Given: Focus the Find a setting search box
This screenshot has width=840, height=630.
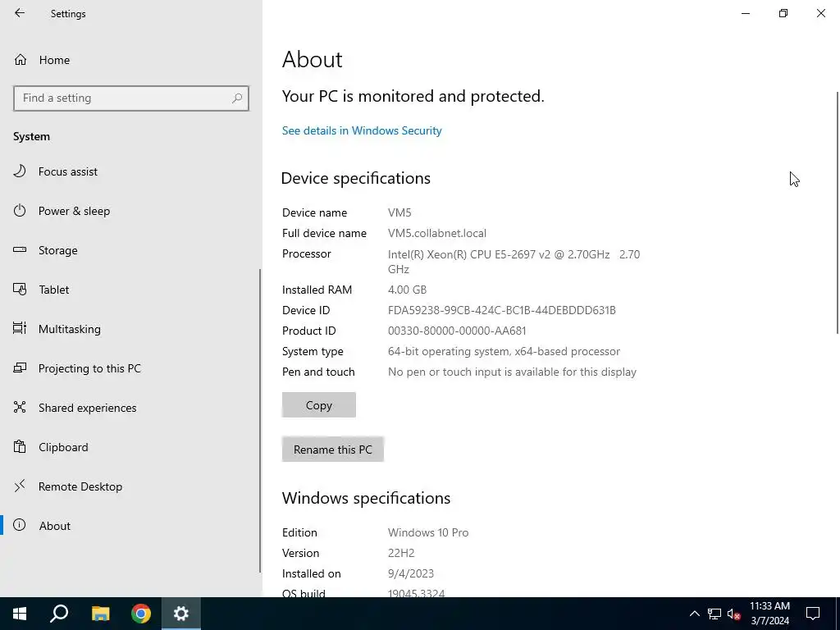Looking at the screenshot, I should click(130, 98).
